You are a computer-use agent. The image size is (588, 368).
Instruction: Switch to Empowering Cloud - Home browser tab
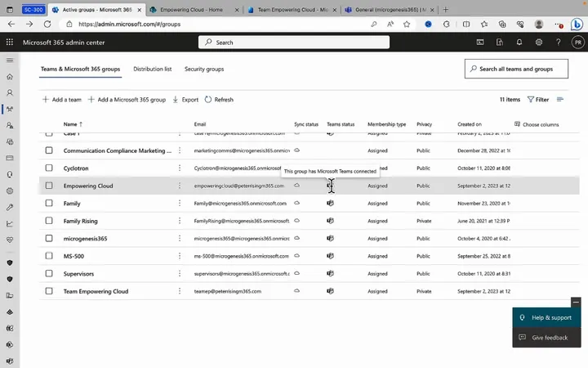[x=194, y=10]
